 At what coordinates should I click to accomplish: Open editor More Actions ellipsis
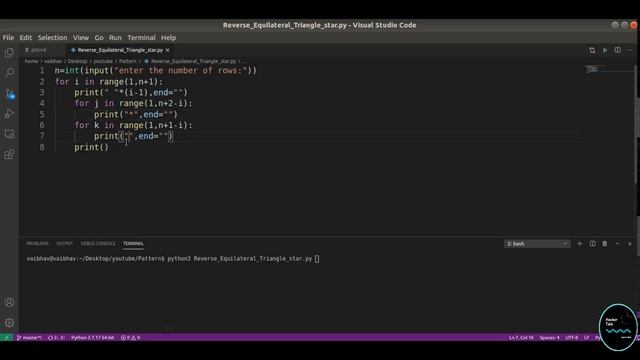tap(630, 50)
